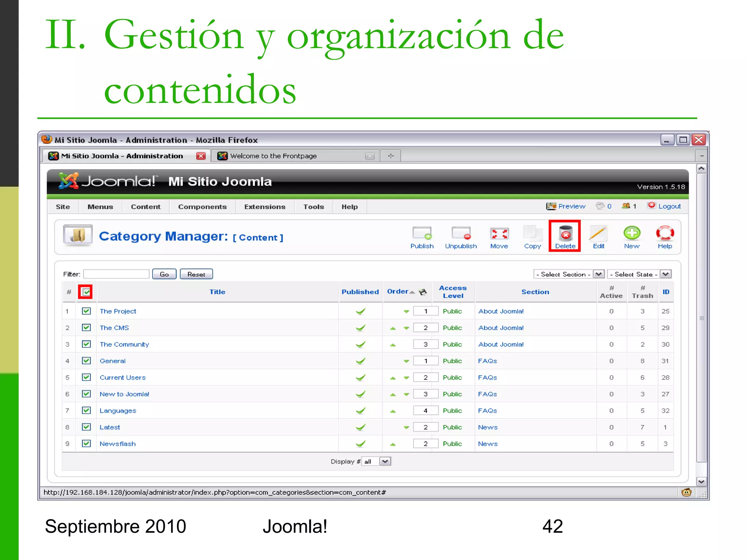Toggle published status of Newsflash
The width and height of the screenshot is (747, 560).
[360, 444]
